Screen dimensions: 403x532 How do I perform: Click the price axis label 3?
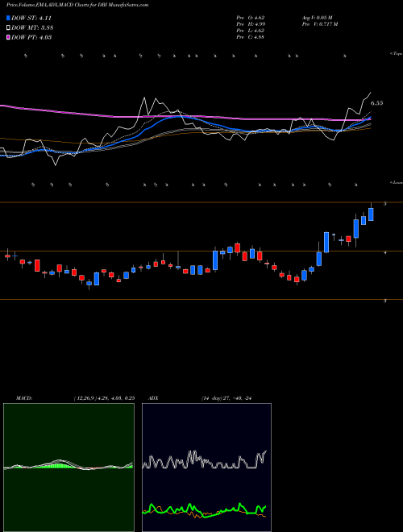coord(385,301)
